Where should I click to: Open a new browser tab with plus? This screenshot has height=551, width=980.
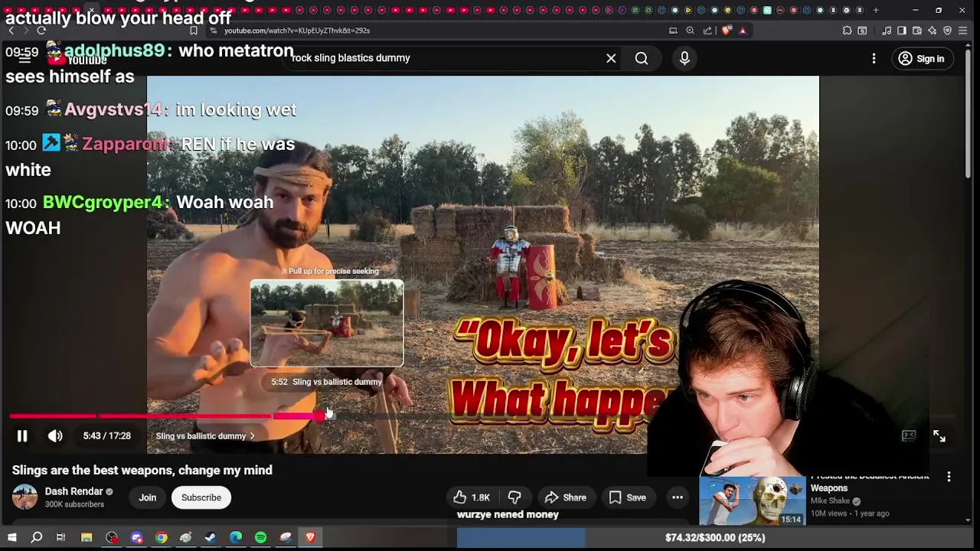876,10
